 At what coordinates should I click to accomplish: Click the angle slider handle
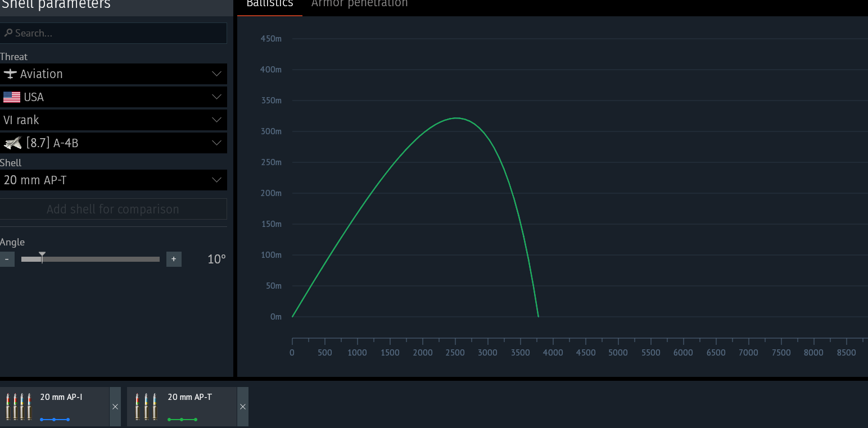(x=42, y=258)
